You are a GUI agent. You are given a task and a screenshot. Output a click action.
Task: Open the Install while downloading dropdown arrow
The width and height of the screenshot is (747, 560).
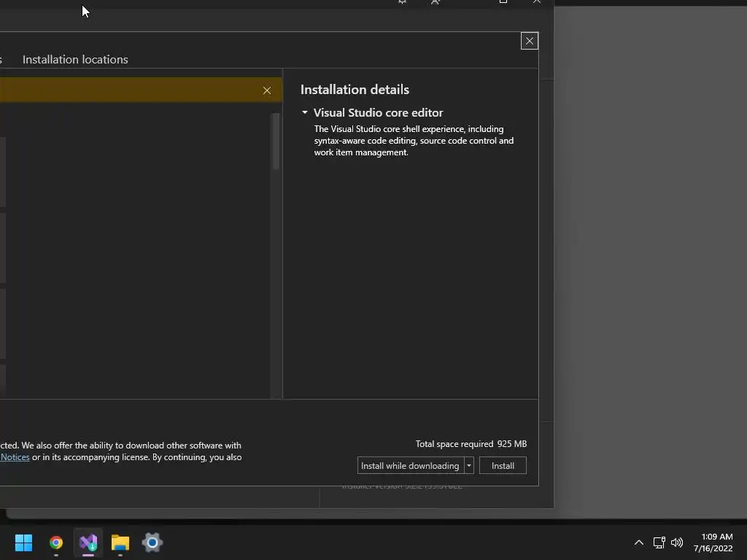pos(469,465)
